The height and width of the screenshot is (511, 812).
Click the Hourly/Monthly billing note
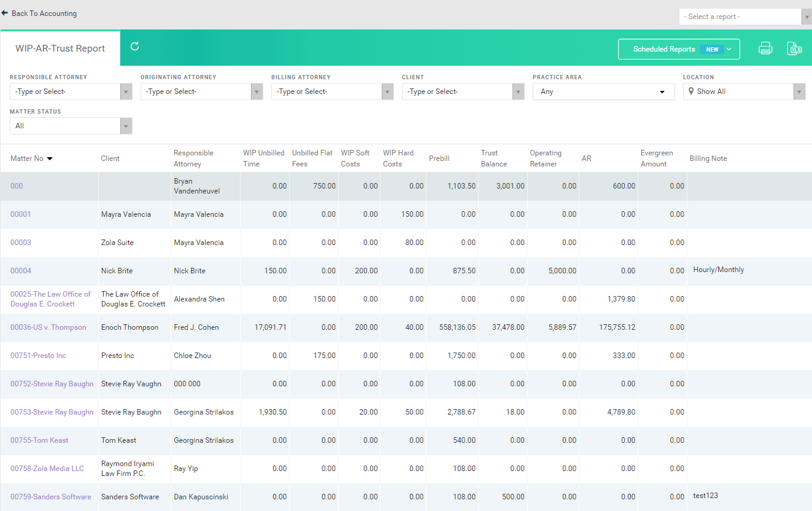(x=719, y=270)
